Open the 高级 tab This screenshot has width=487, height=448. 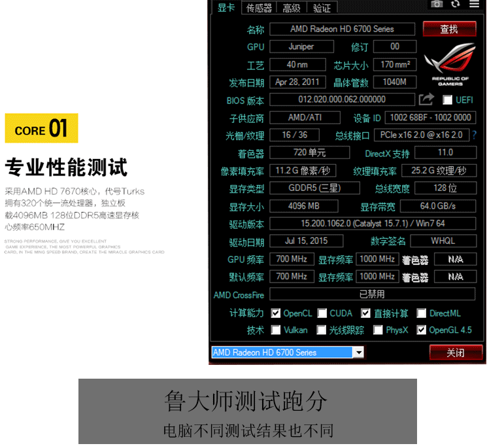click(x=292, y=8)
